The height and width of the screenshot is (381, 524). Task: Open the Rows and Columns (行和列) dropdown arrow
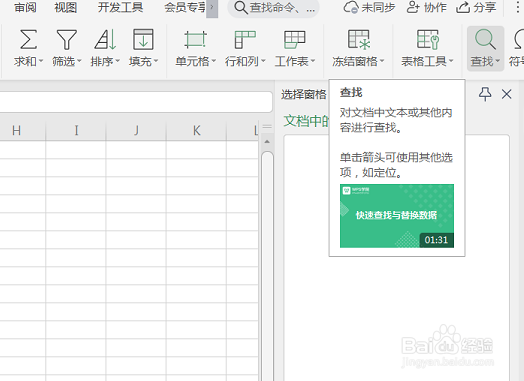(x=263, y=61)
